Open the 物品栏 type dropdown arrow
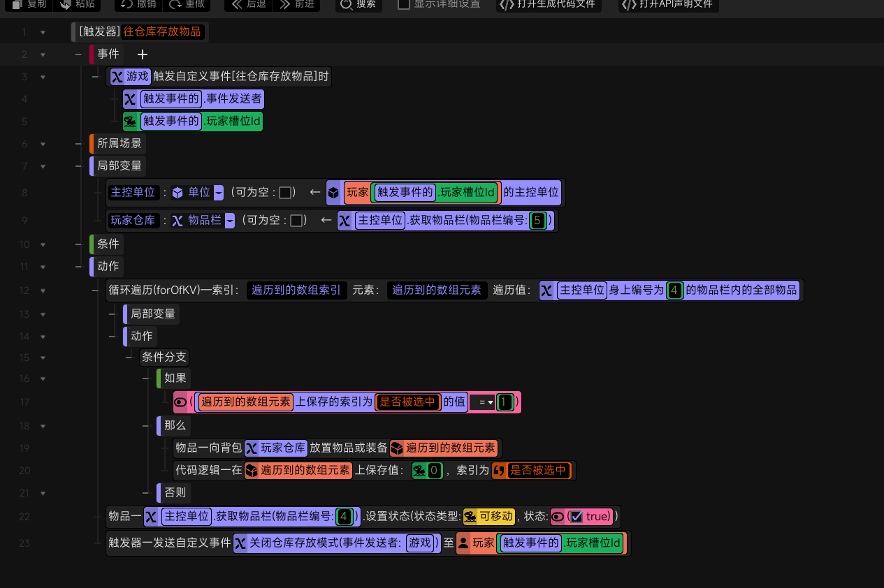 [230, 221]
